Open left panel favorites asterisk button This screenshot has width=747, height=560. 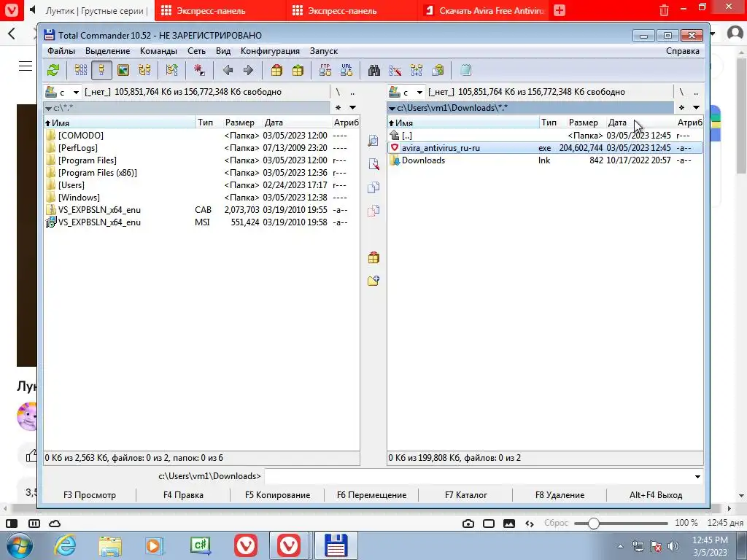pyautogui.click(x=338, y=108)
